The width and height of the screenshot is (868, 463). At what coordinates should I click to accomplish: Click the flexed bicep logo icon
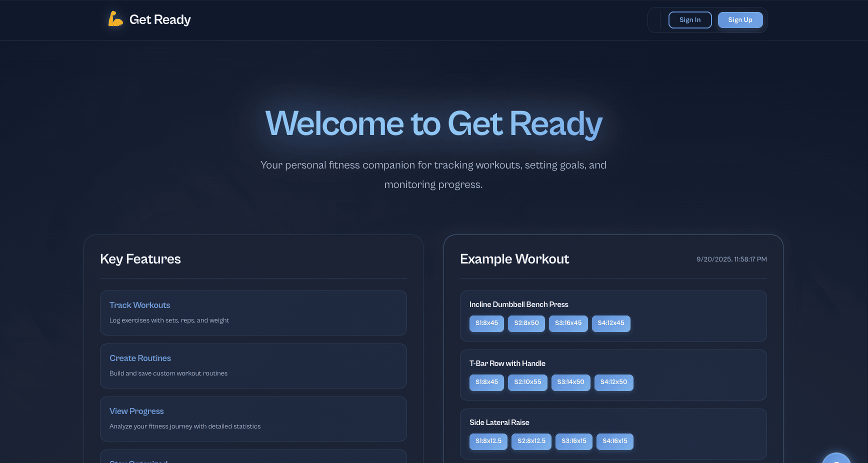(115, 19)
